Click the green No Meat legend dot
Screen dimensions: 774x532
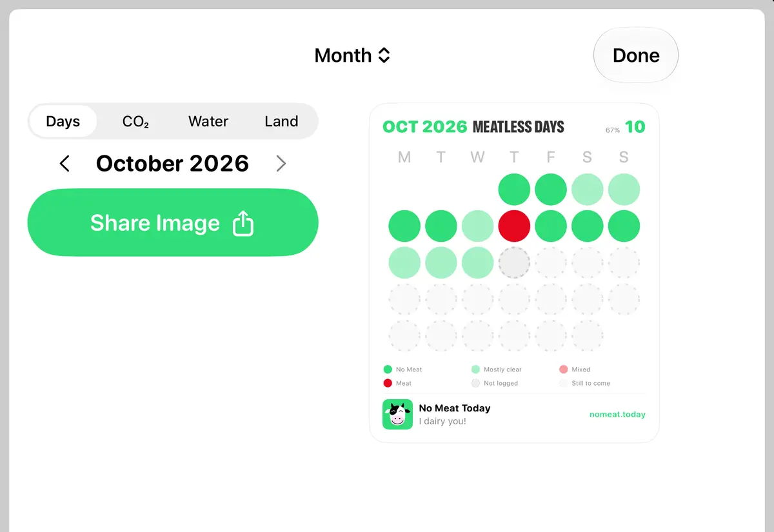[388, 369]
